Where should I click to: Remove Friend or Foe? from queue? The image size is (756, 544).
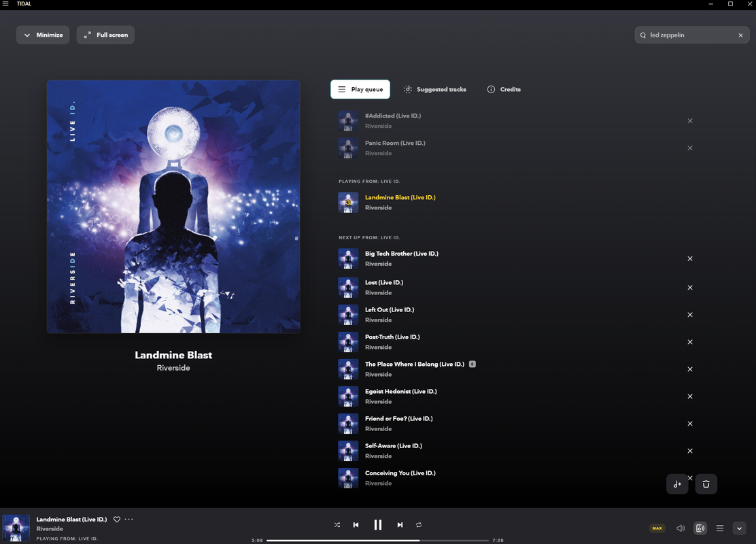[x=690, y=424]
